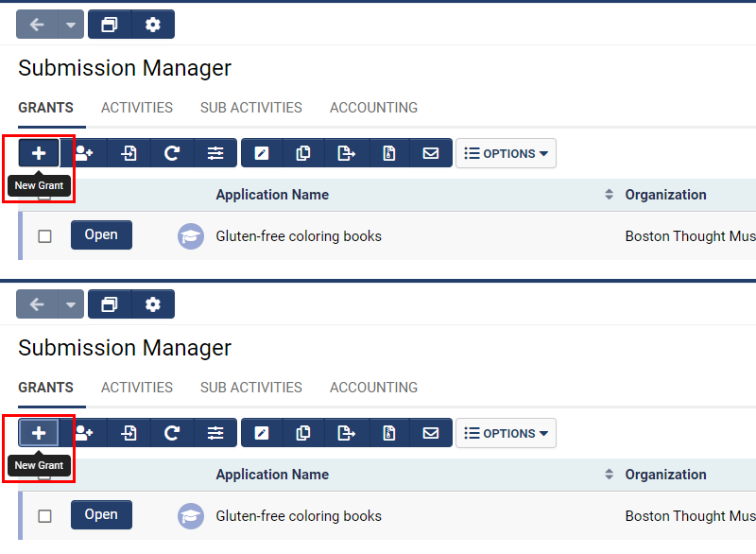Screen dimensions: 756x554
Task: Open the back-arrow dropdown caret in upper panel
Action: [x=71, y=25]
